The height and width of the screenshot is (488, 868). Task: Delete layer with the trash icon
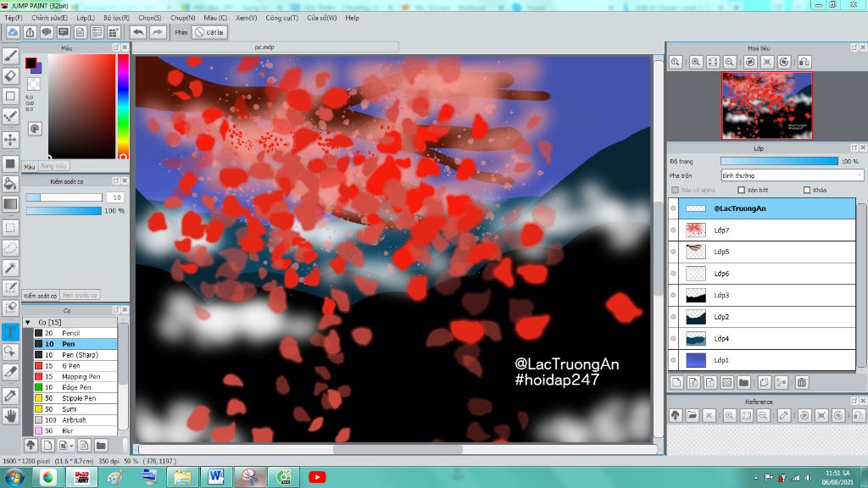(x=802, y=382)
